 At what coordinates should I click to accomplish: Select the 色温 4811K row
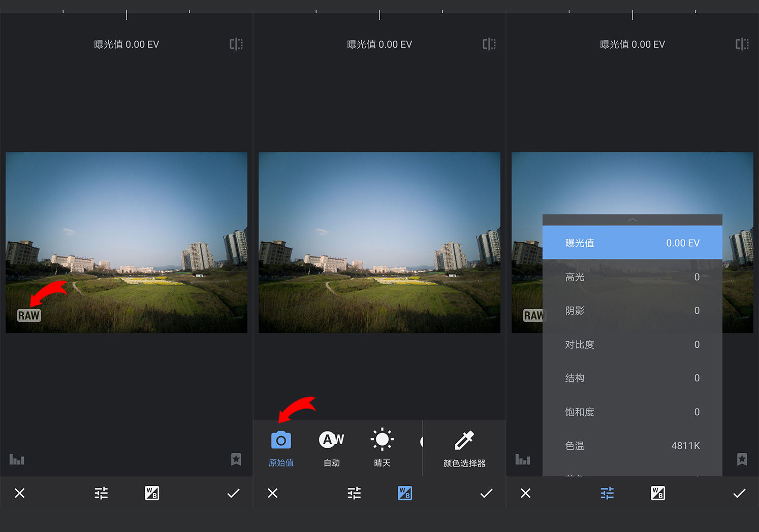tap(632, 446)
